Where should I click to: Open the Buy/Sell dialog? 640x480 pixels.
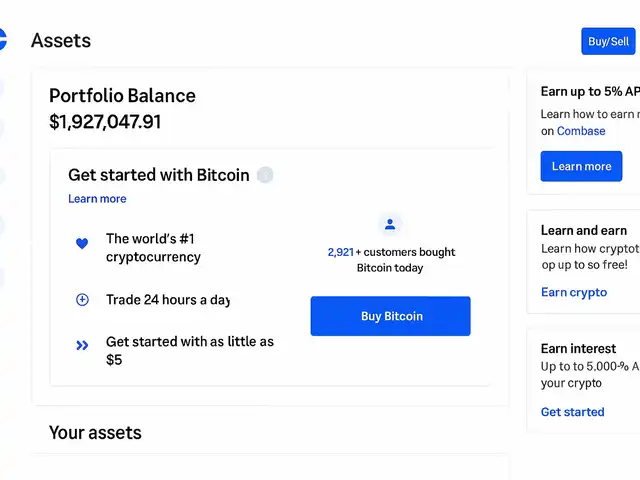pyautogui.click(x=608, y=41)
